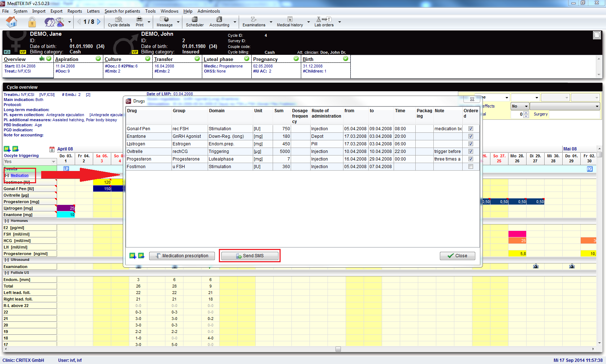Click the purple 25 Цstrogen dose cell
This screenshot has width=606, height=364.
click(66, 208)
